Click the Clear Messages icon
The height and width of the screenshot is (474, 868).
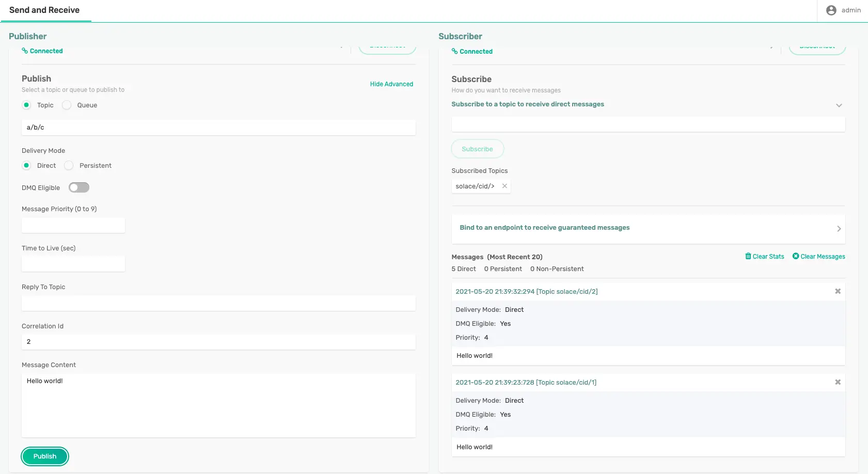coord(795,256)
